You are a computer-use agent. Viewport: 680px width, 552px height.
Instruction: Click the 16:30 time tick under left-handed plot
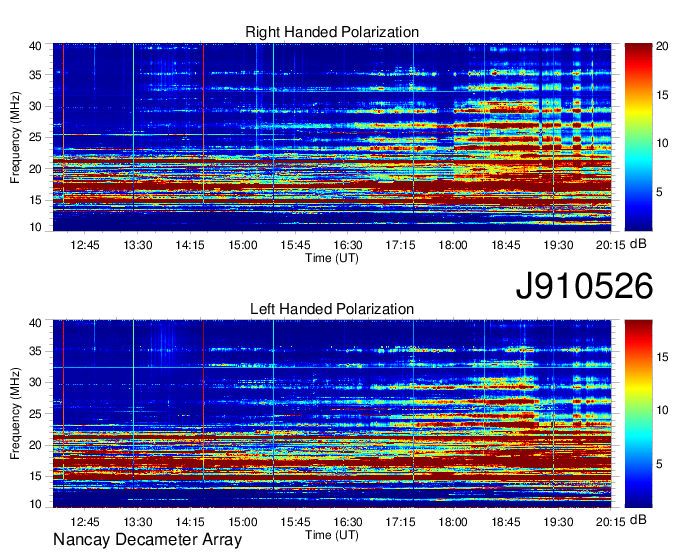pos(348,522)
